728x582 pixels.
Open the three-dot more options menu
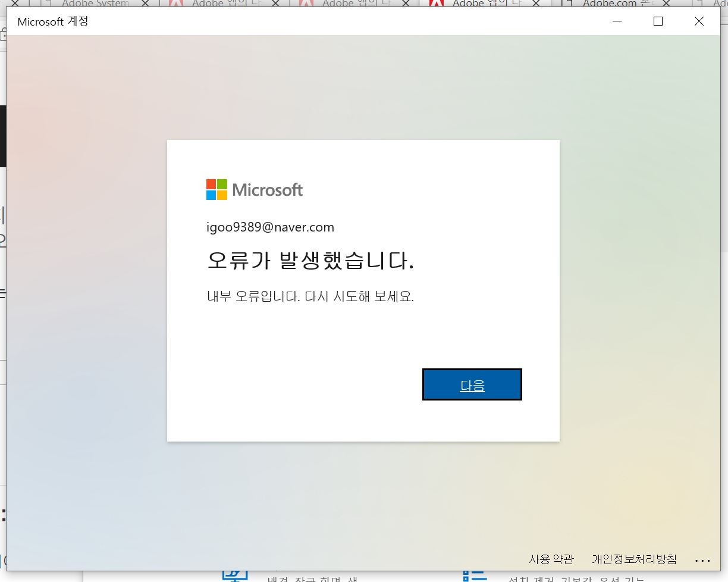(x=702, y=561)
